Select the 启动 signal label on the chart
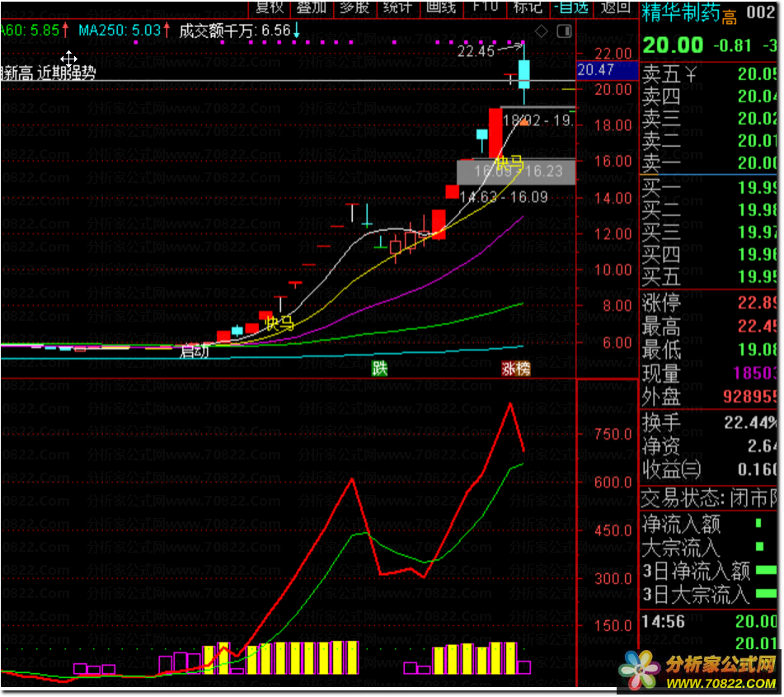 (194, 351)
